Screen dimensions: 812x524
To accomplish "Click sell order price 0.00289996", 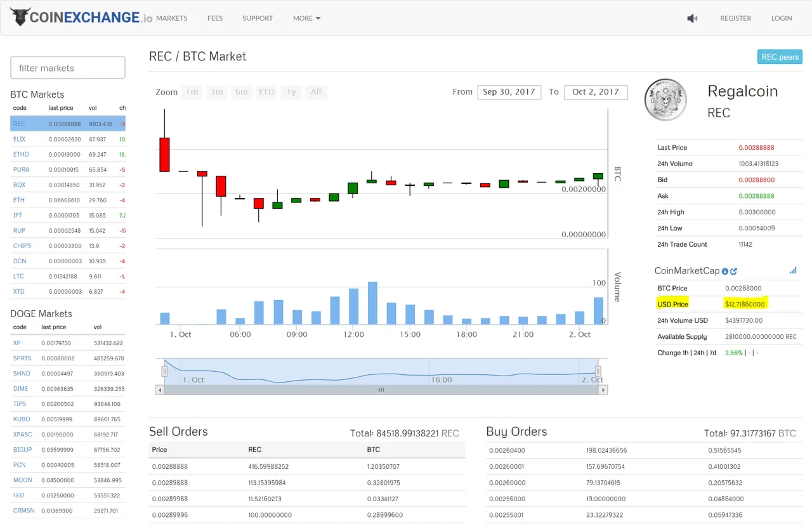I will point(170,514).
